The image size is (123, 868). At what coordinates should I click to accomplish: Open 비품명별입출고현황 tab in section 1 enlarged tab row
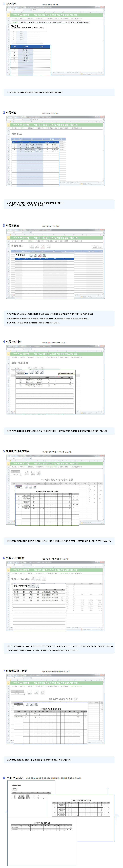(83, 22)
